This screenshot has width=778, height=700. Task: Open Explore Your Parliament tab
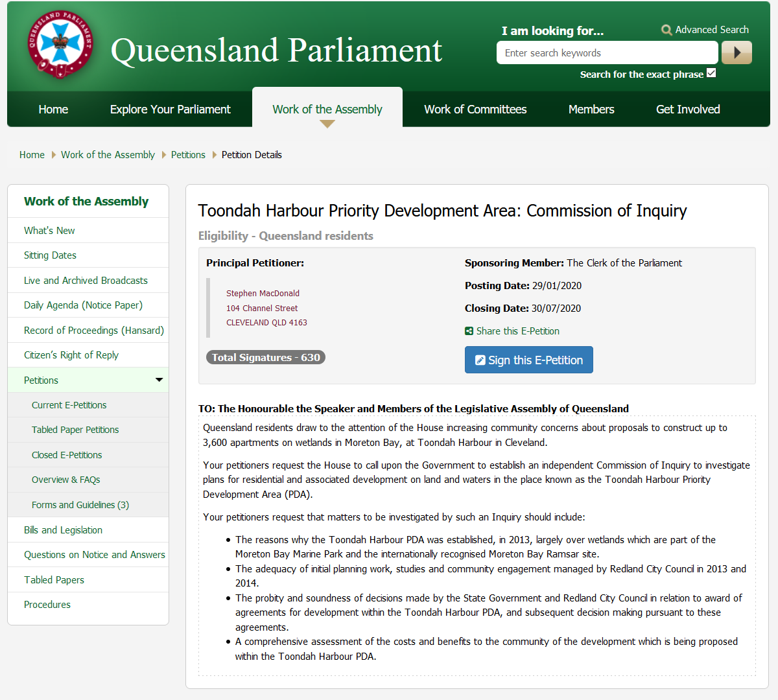[170, 110]
